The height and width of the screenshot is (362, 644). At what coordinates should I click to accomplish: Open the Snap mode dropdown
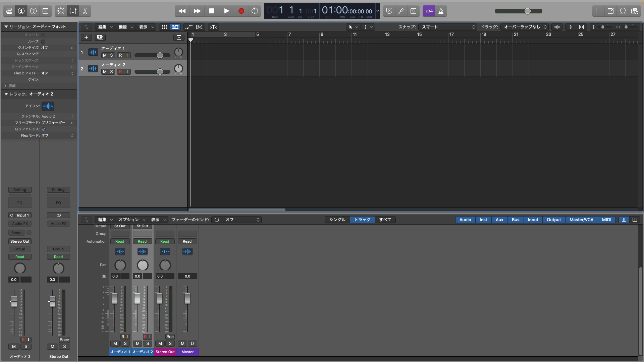pos(448,27)
